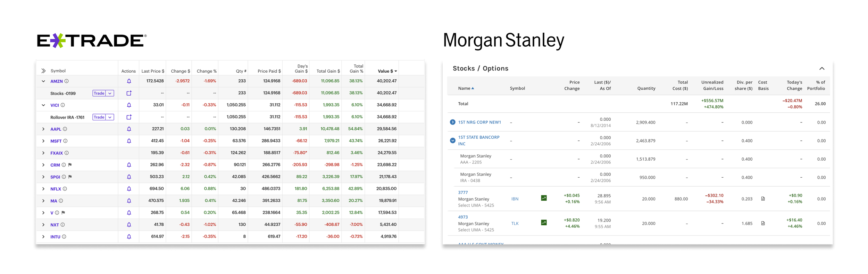
Task: Expand the NFLX row
Action: (43, 189)
